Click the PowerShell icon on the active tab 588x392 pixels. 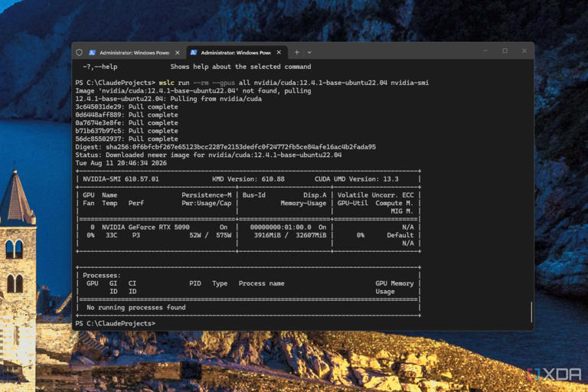[x=194, y=53]
